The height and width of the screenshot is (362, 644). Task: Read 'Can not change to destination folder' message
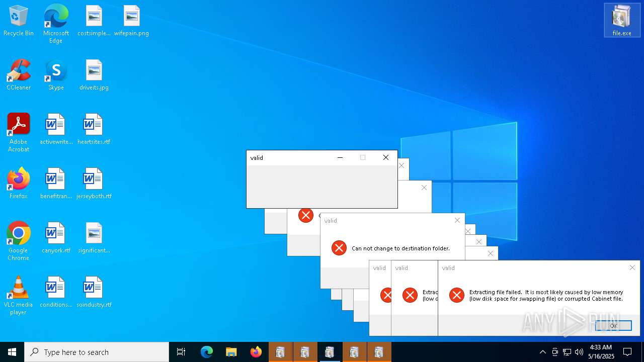click(400, 248)
